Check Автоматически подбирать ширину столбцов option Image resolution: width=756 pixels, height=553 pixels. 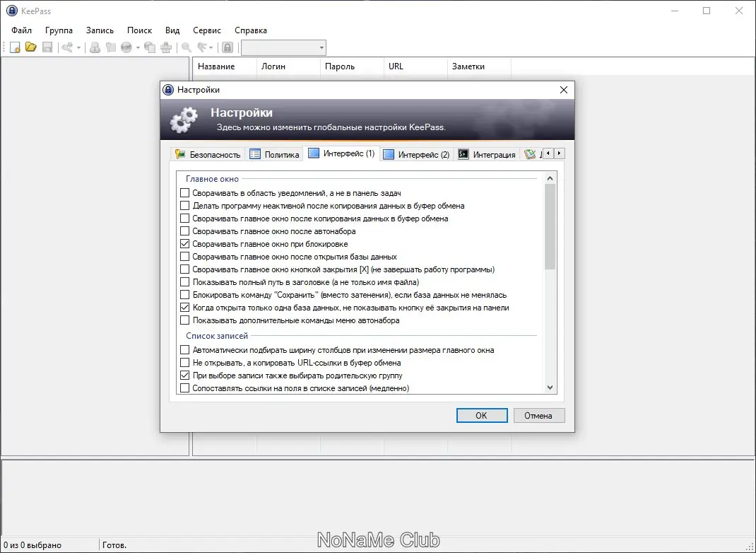click(x=184, y=350)
